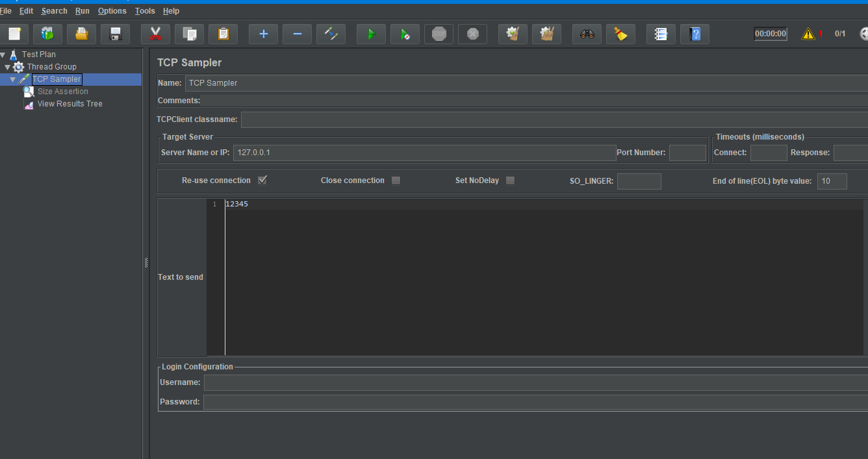Open the Function Helper list icon
The image size is (868, 459).
(x=661, y=34)
